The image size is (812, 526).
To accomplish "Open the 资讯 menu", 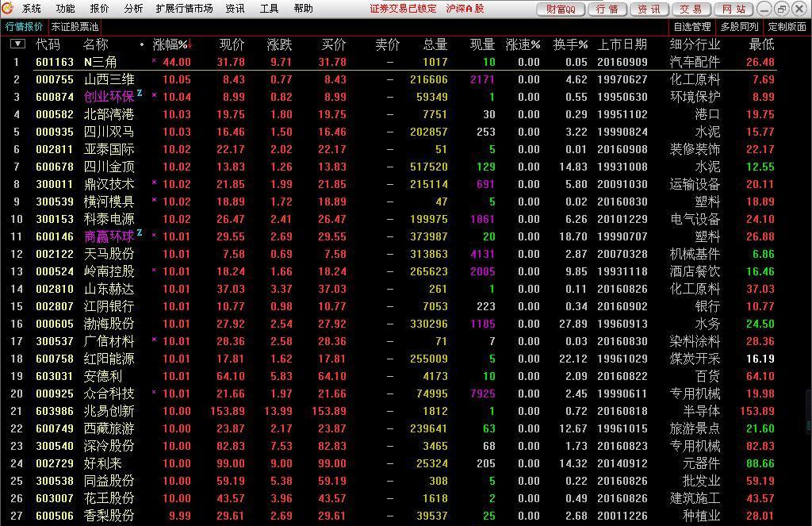I will click(235, 8).
